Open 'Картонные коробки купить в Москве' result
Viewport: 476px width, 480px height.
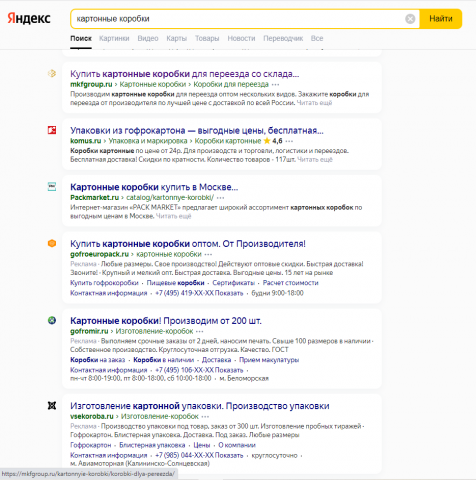point(154,187)
